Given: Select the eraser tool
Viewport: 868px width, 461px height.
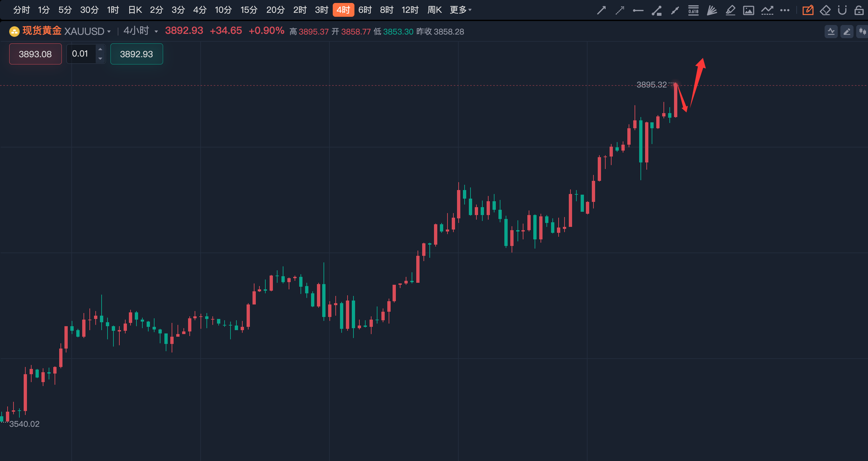Looking at the screenshot, I should [x=825, y=11].
